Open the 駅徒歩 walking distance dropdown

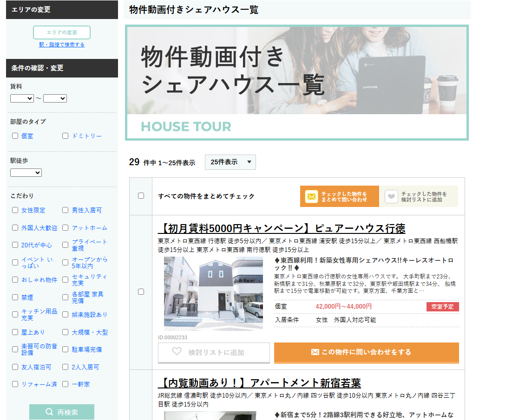tap(26, 172)
